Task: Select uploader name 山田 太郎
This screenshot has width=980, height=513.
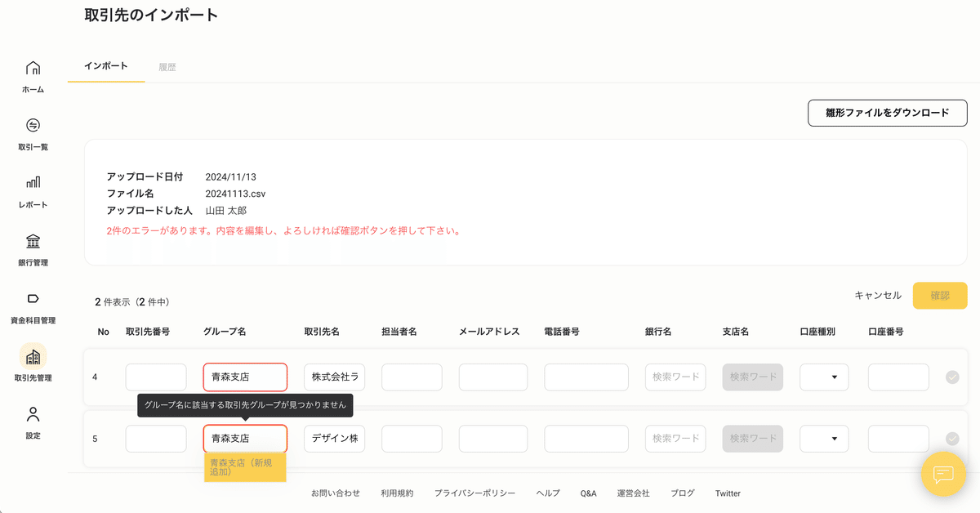Action: coord(226,211)
